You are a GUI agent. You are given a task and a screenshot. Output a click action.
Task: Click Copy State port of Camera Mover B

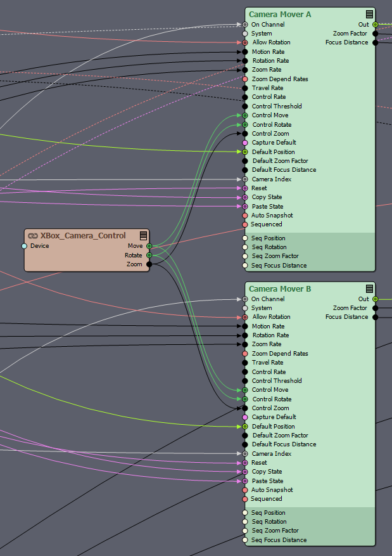point(244,472)
